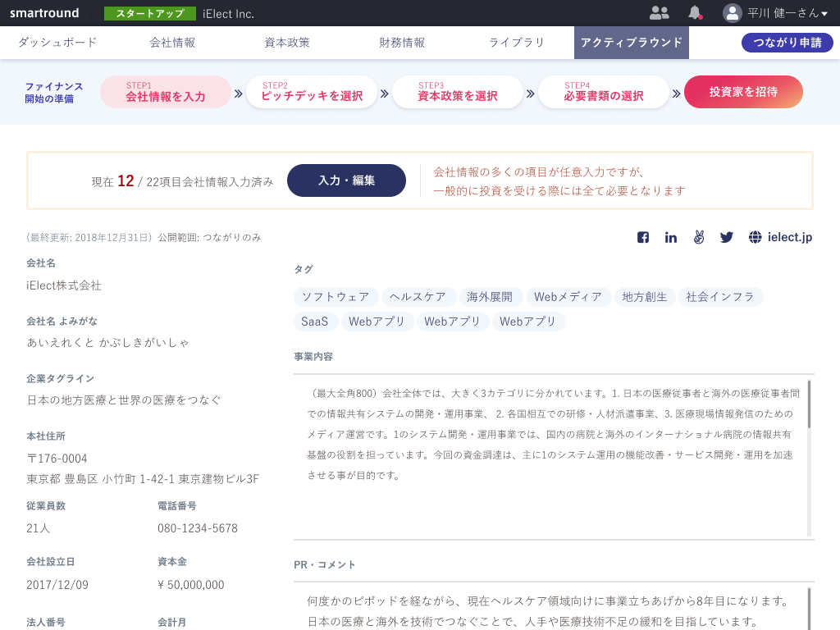Open the notifications bell
Viewport: 840px width, 630px height.
695,13
